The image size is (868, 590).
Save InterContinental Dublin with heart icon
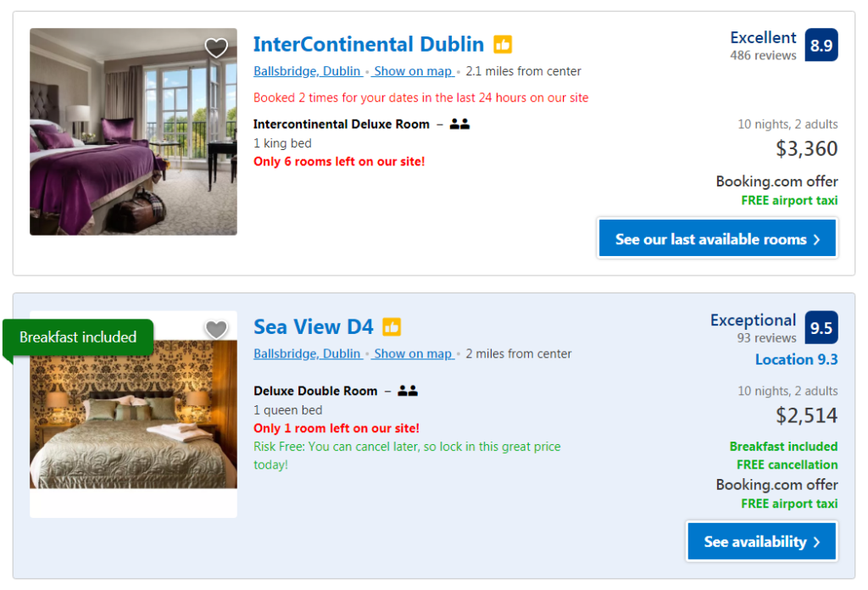click(216, 48)
